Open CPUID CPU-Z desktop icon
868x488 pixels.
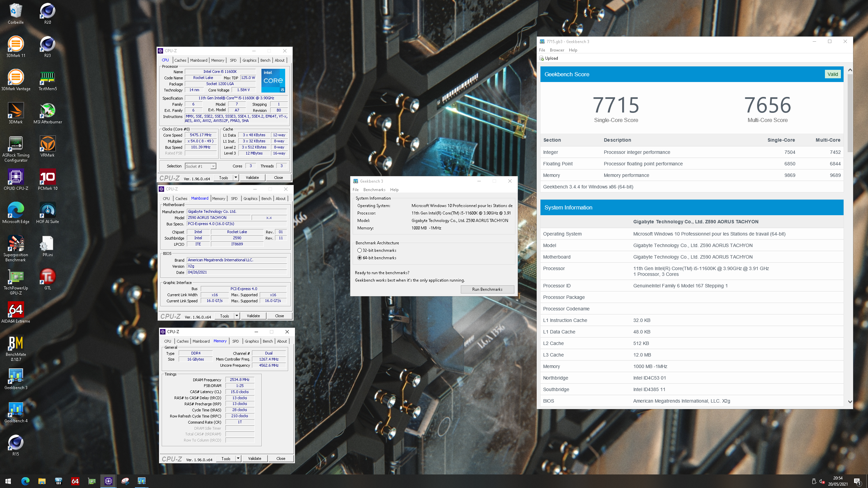[x=16, y=180]
